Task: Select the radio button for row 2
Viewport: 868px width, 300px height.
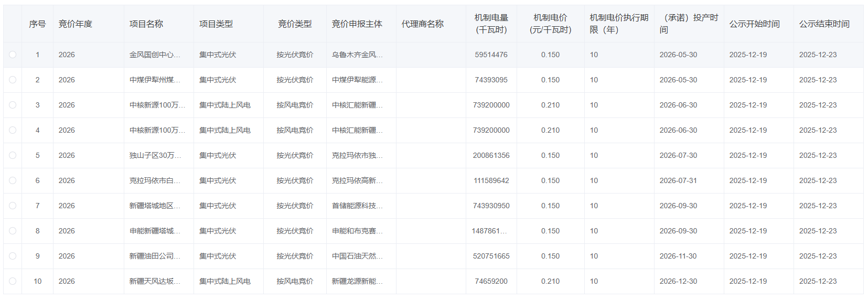Action: [x=13, y=80]
